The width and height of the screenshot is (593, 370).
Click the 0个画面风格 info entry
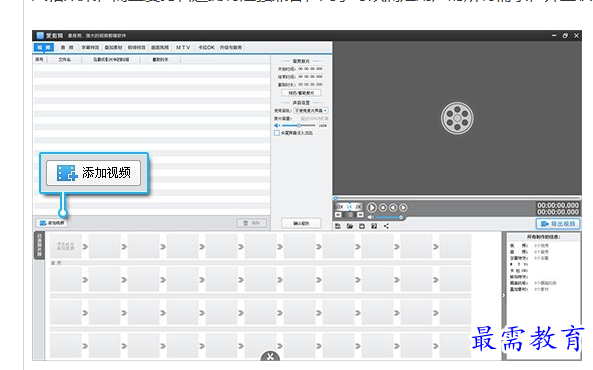tap(545, 283)
